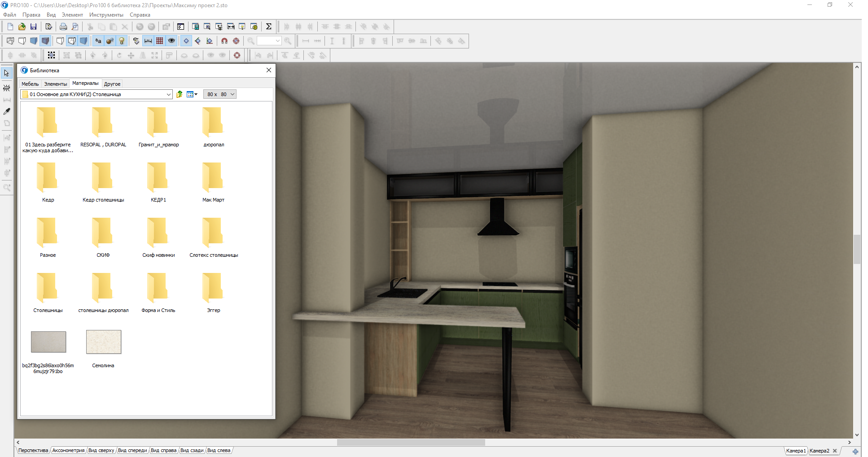Switch to wireframe display mode icon
The width and height of the screenshot is (868, 457).
pyautogui.click(x=10, y=41)
